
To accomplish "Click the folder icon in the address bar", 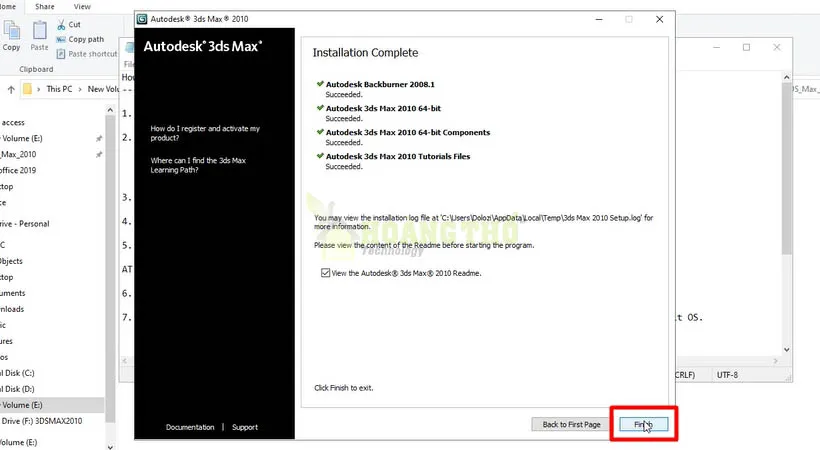I will coord(27,89).
